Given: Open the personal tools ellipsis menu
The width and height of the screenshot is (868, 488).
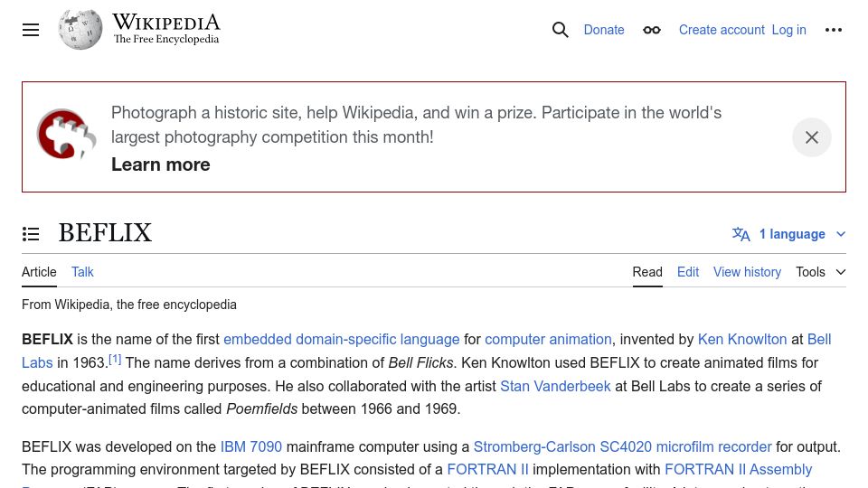Looking at the screenshot, I should (x=833, y=30).
